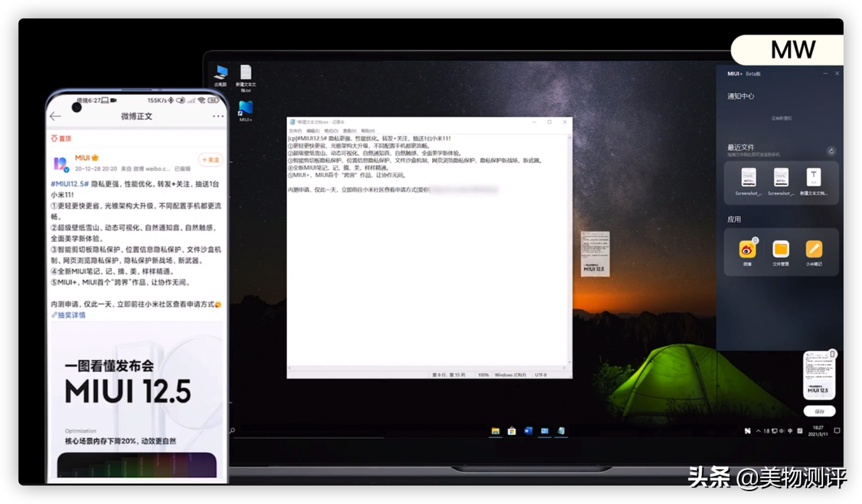Open the 文件(F) menu in Notepad
This screenshot has height=504, width=862.
pos(296,131)
